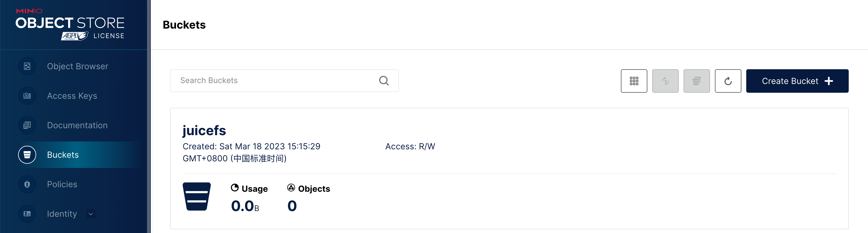Click the juicefs bucket icon thumbnail
The image size is (868, 233).
197,197
